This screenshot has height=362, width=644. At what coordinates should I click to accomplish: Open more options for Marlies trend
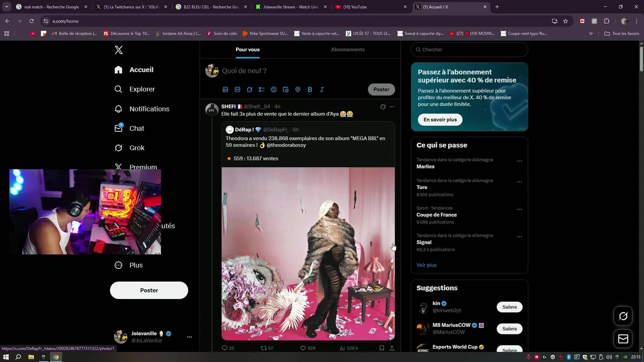(x=519, y=161)
